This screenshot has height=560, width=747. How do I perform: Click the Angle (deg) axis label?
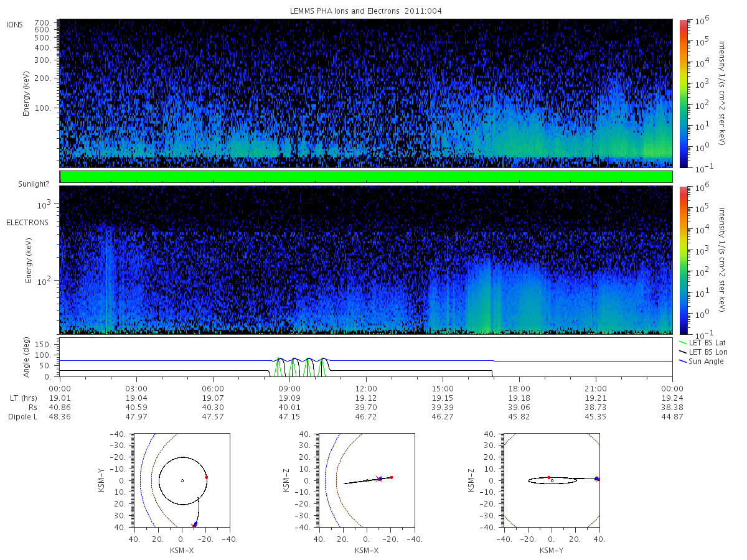point(27,358)
